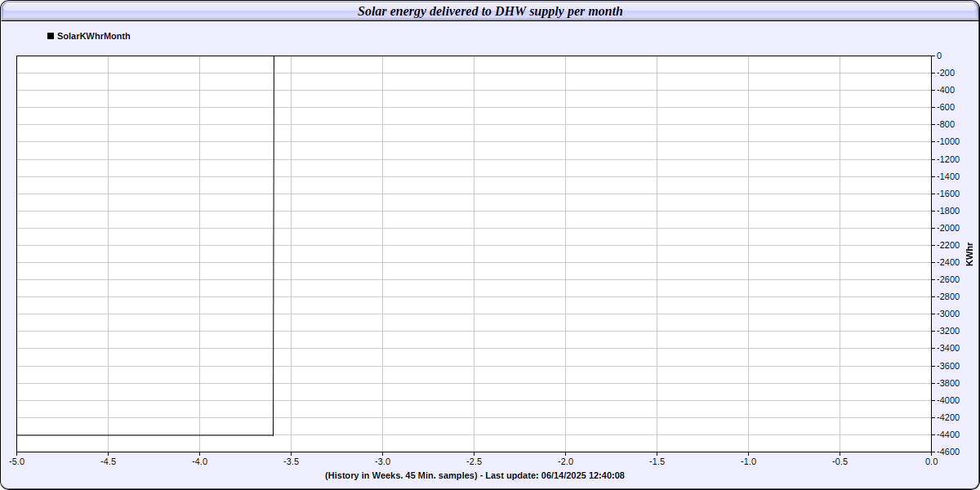Click the -4000 y-axis tick label
The image size is (980, 490).
pos(948,400)
